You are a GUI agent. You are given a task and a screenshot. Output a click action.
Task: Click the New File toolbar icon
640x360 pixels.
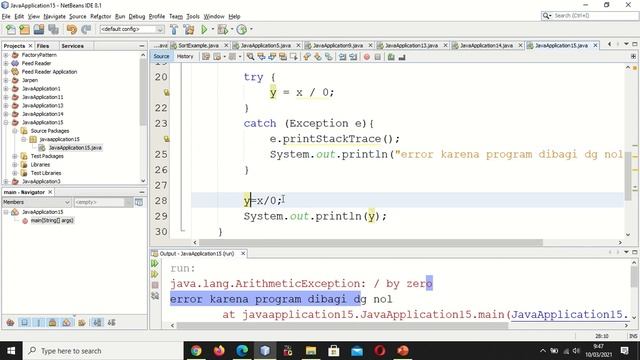point(11,29)
